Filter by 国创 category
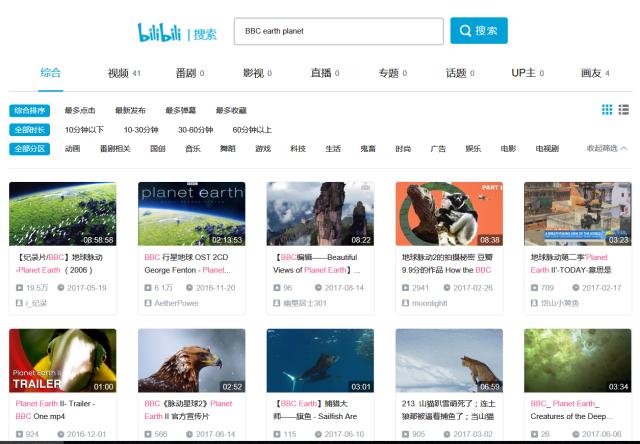 point(158,149)
